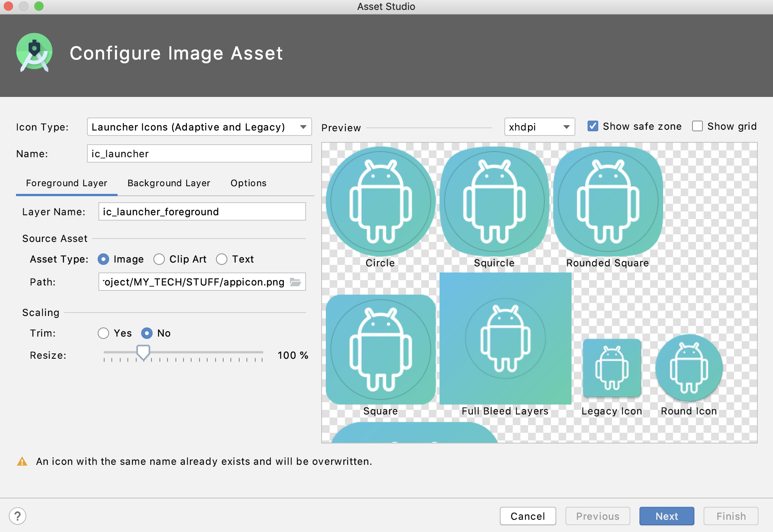Disable the Show safe zone checkbox
This screenshot has width=773, height=532.
pyautogui.click(x=593, y=126)
